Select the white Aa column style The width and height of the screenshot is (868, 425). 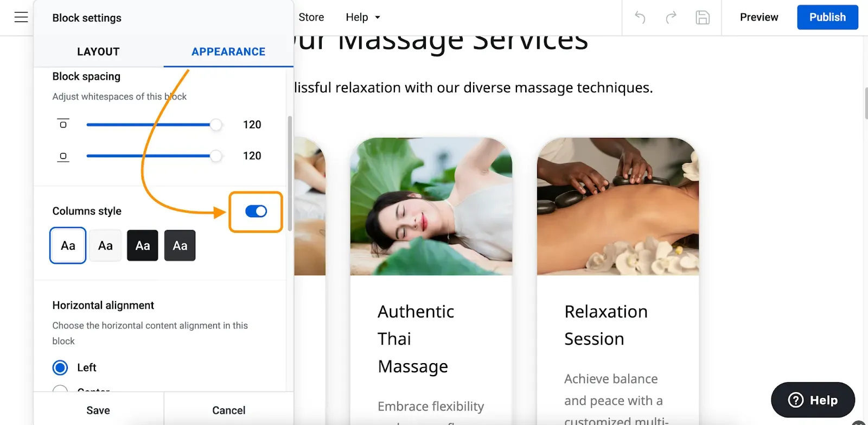(68, 245)
